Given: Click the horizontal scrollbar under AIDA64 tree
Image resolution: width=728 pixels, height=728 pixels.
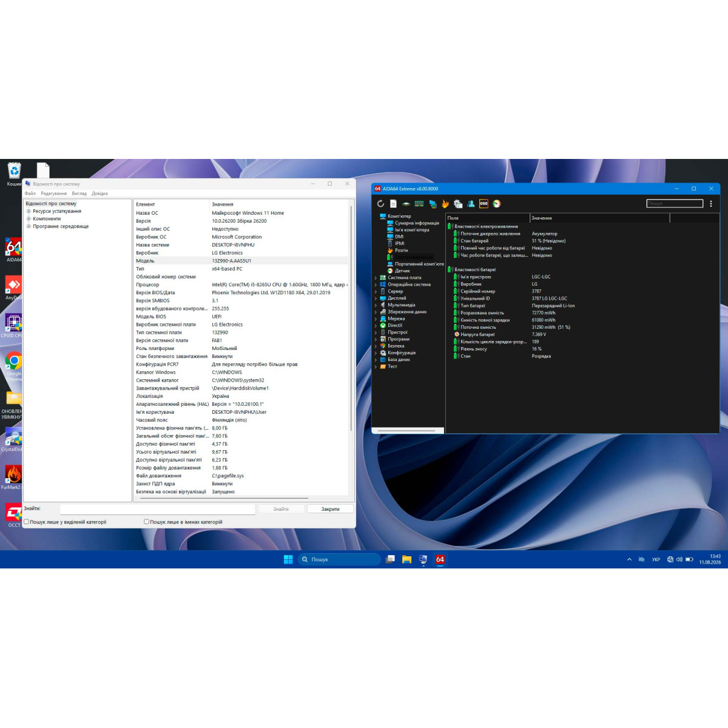Looking at the screenshot, I should coord(406,431).
